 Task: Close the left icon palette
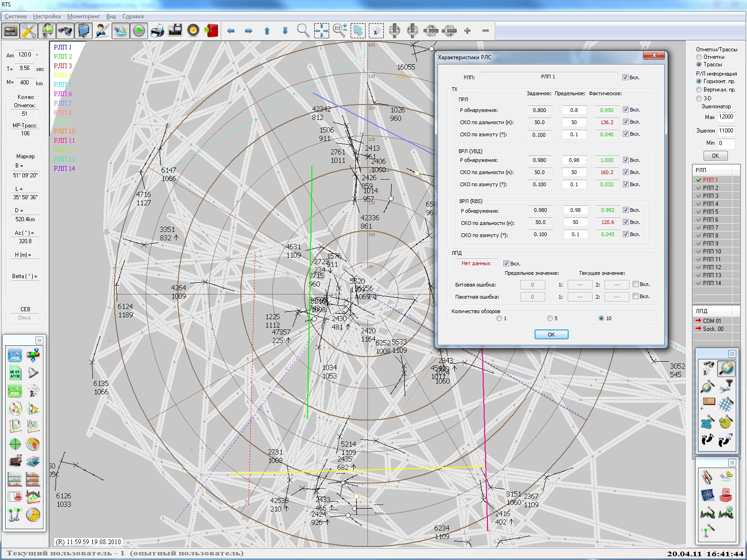click(x=39, y=340)
